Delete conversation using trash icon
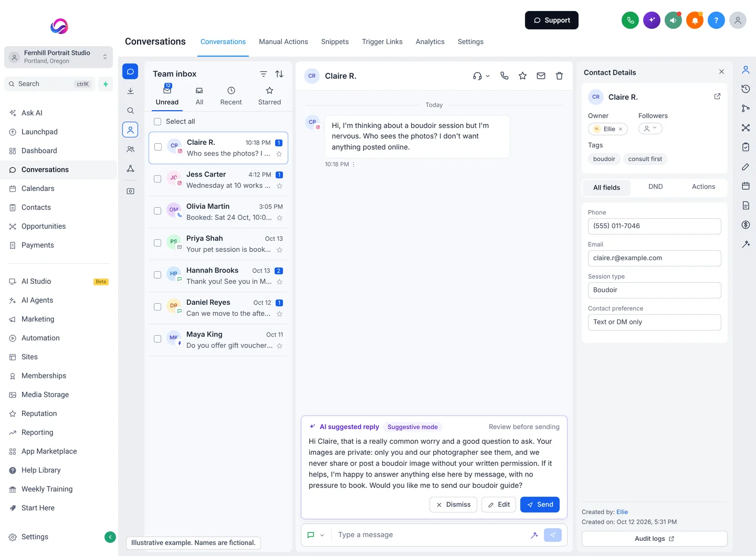 coord(559,76)
